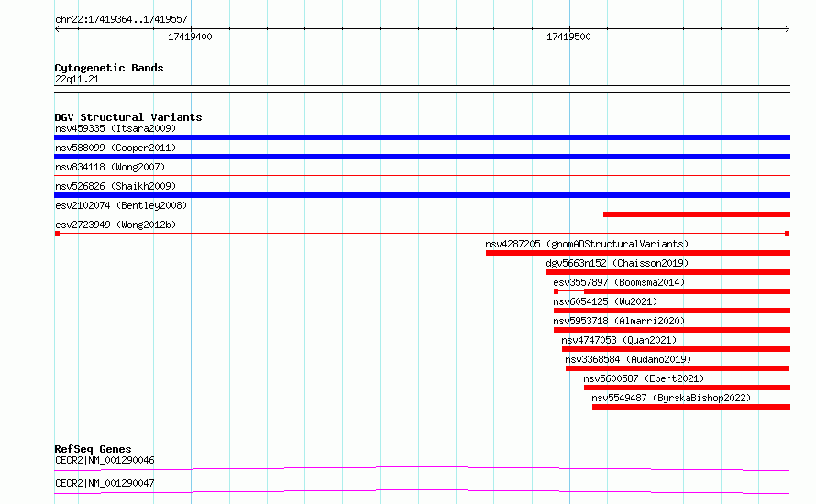The width and height of the screenshot is (816, 504).
Task: Select the blue nsv588099 Cooper2011 bar
Action: pos(422,157)
